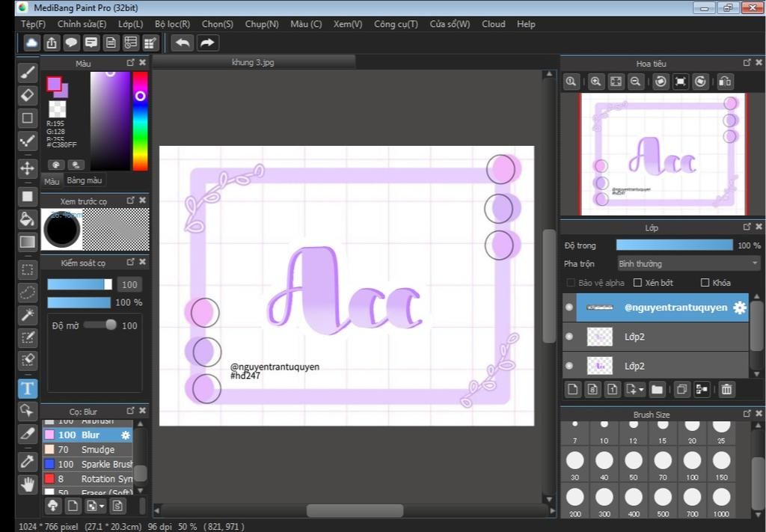Open the Cloud menu

[494, 24]
